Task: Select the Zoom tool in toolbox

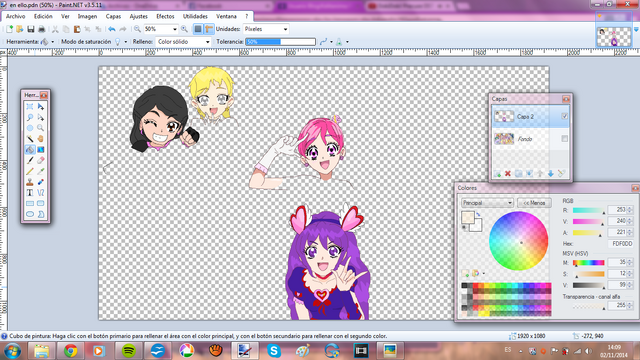Action: 41,128
